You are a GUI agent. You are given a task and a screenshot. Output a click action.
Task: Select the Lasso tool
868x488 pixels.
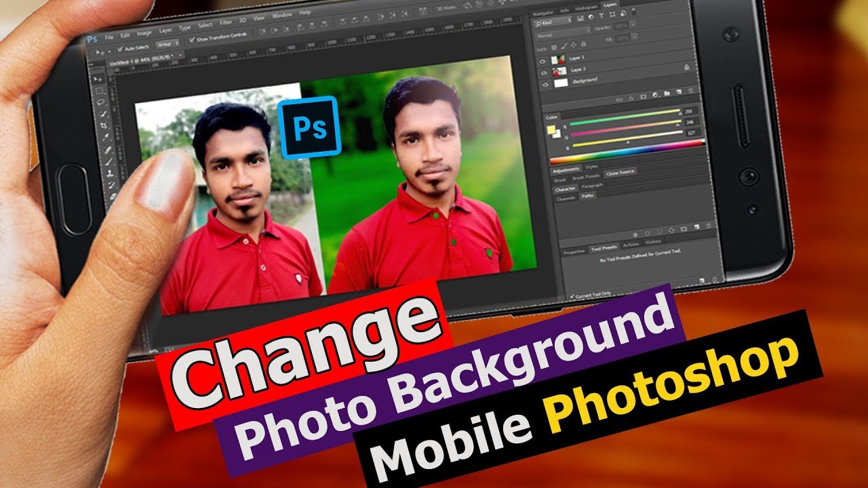(100, 102)
